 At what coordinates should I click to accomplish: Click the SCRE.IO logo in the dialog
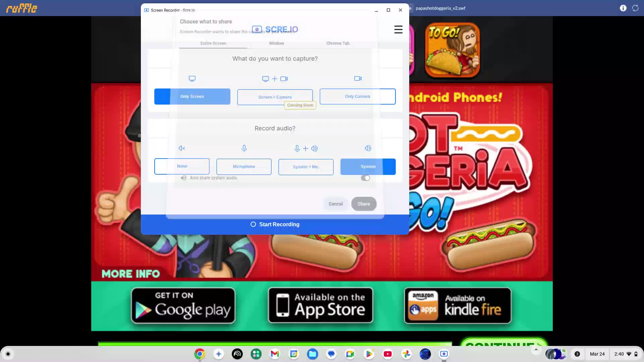(275, 29)
